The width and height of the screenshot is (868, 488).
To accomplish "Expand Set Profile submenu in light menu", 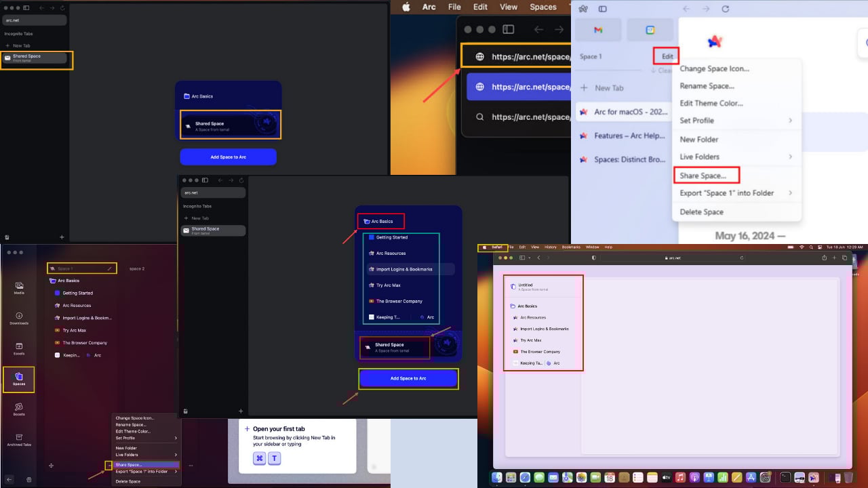I will 790,121.
